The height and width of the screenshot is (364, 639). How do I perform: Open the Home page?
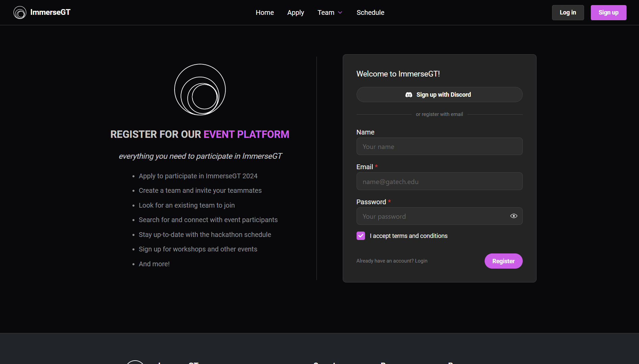265,12
